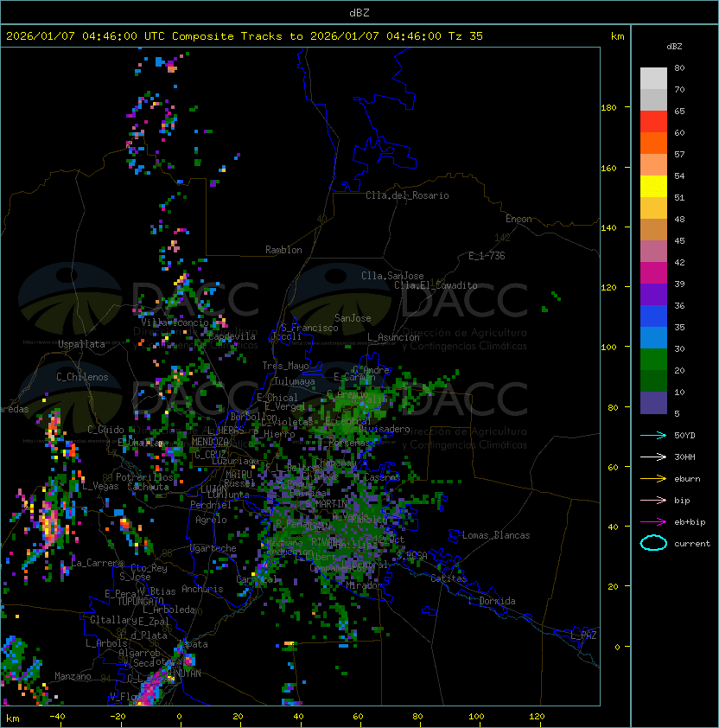
Task: Click the 'Encon' map label
Action: pos(519,219)
